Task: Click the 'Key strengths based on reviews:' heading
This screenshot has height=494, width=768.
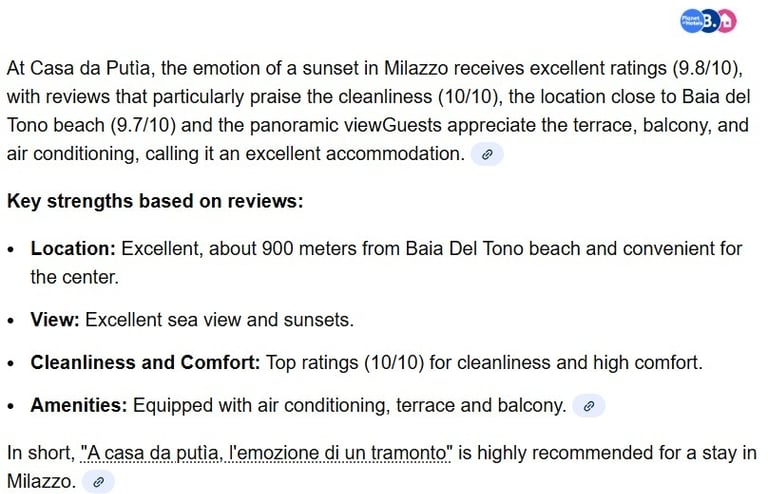Action: (x=155, y=201)
